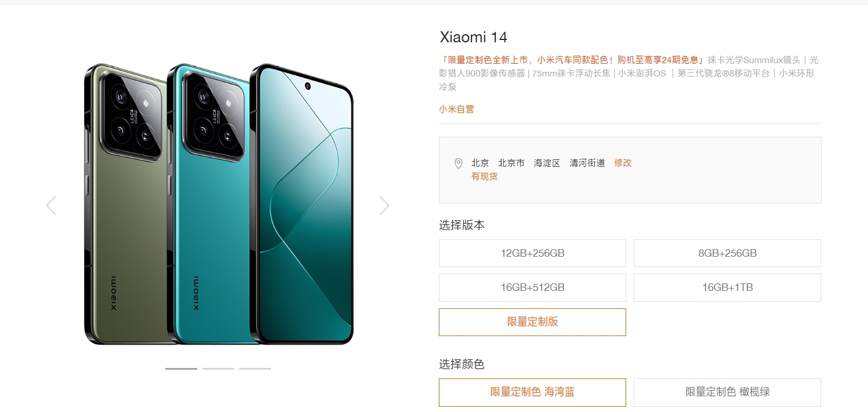Select the 16GB+512GB configuration
Viewport: 868px width, 412px height.
532,287
